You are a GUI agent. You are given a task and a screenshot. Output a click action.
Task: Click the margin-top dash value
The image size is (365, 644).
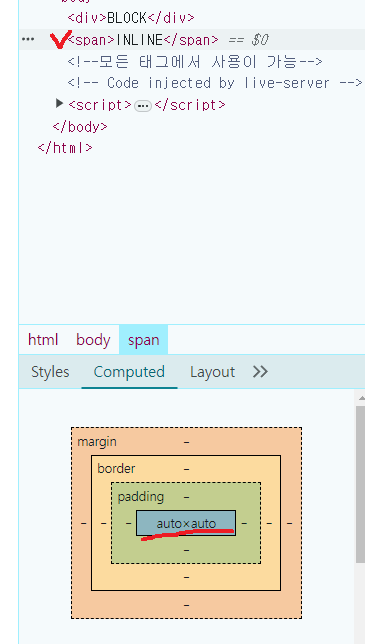coord(186,442)
